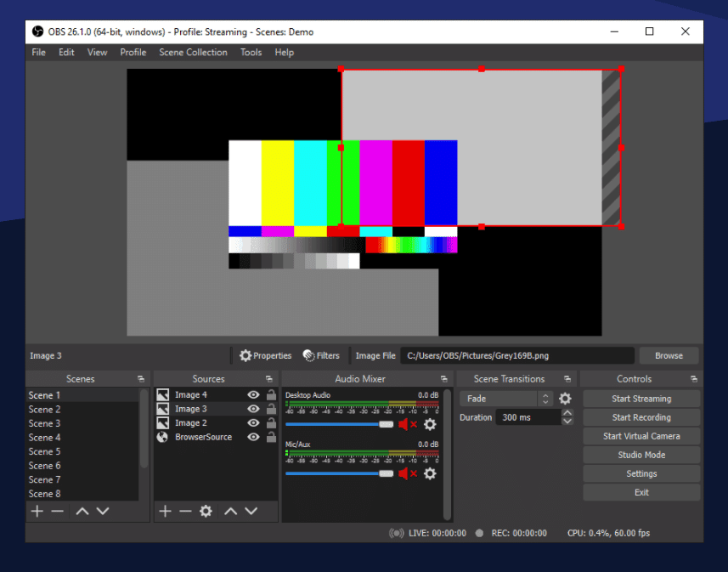
Task: Remove selected scene with minus icon
Action: coord(58,511)
